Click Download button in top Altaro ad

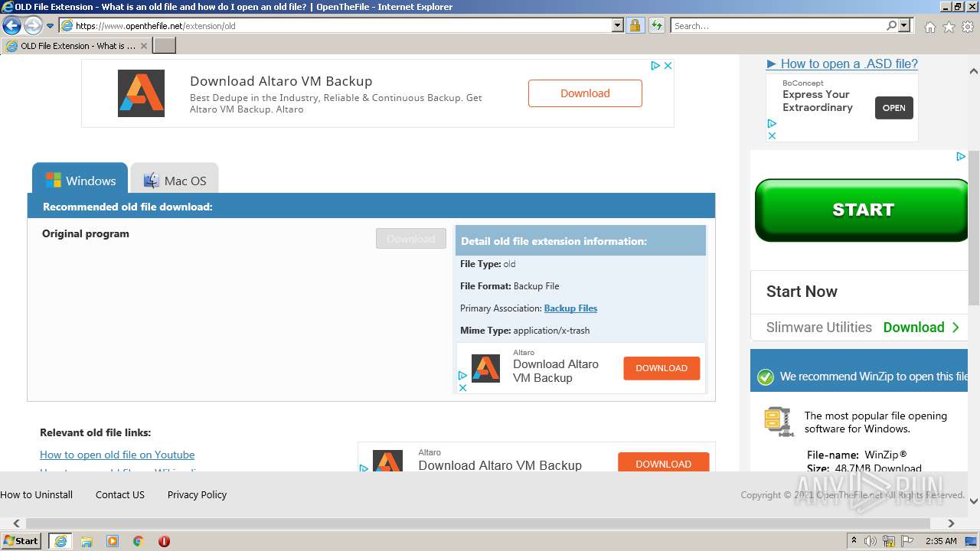pos(585,93)
